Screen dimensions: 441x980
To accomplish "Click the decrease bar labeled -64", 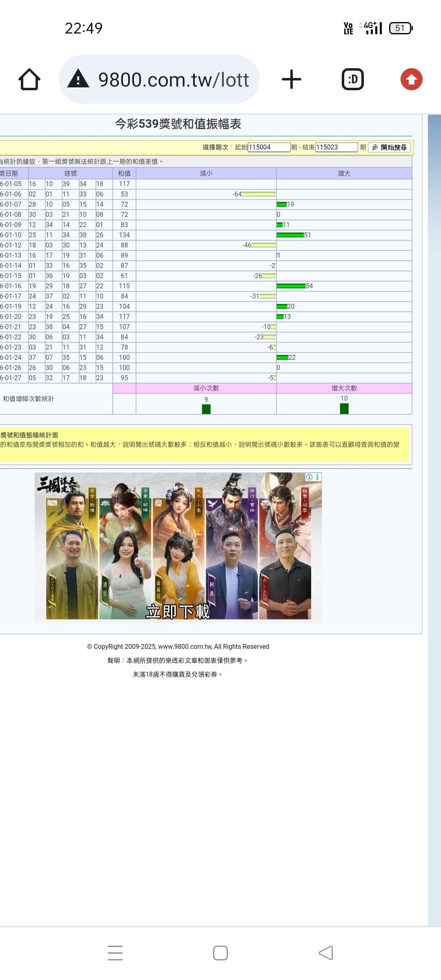I will (258, 194).
